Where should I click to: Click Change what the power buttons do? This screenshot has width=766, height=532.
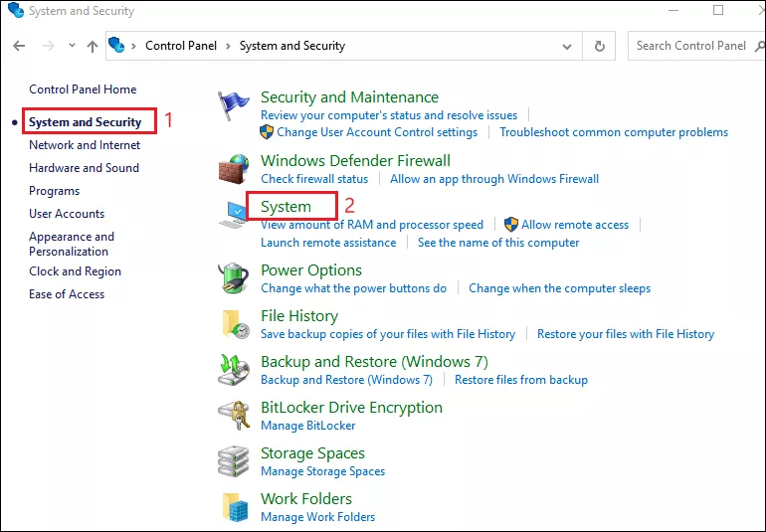click(x=354, y=288)
